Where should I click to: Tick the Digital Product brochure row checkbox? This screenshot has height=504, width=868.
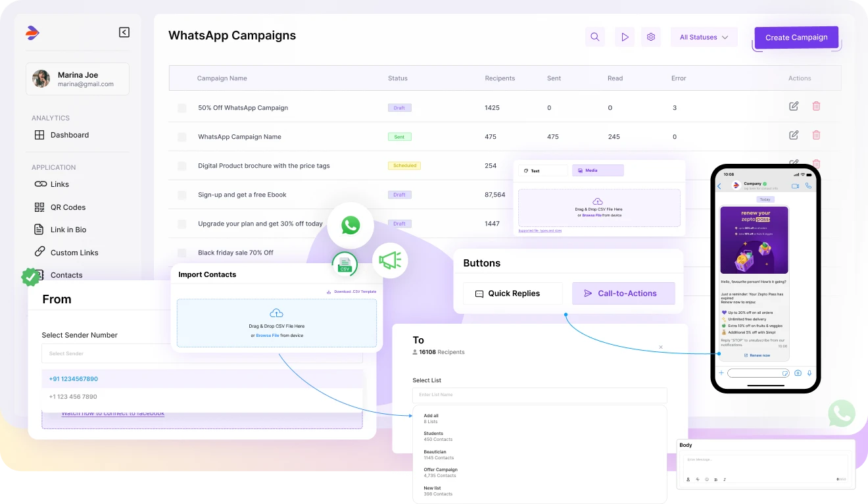click(x=182, y=166)
